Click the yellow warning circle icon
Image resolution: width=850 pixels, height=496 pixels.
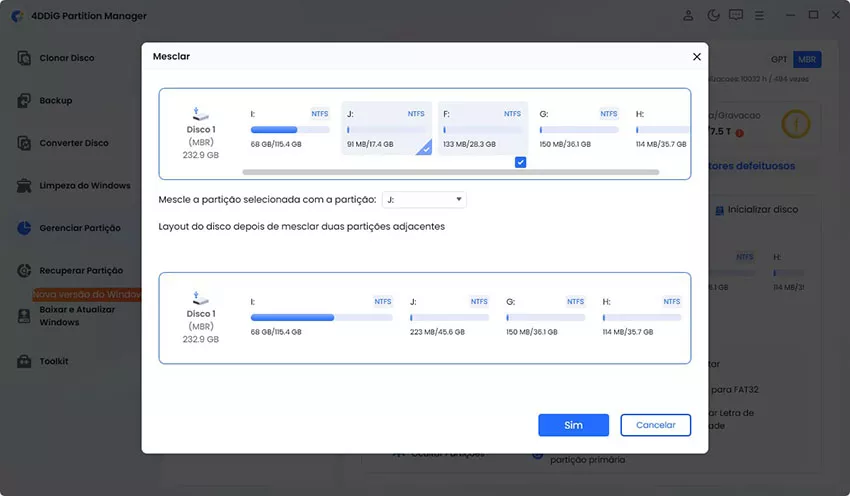(x=795, y=125)
